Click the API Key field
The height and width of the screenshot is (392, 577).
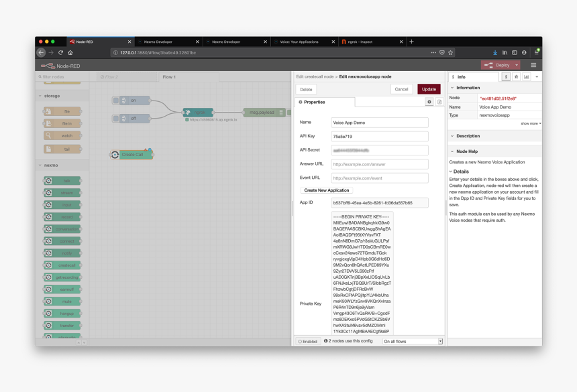[x=379, y=136]
